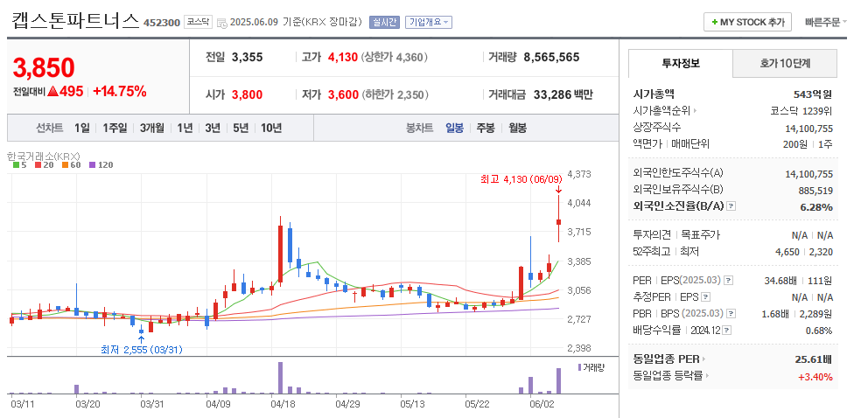The width and height of the screenshot is (868, 418).
Task: Click the 코스닥 market badge
Action: click(x=198, y=22)
